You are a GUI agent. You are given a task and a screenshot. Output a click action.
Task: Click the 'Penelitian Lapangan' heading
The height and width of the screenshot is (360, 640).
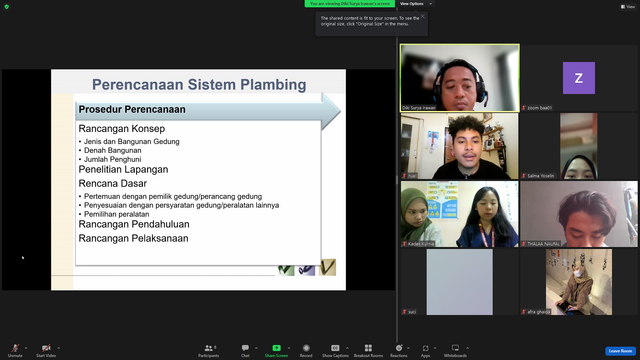pos(123,169)
